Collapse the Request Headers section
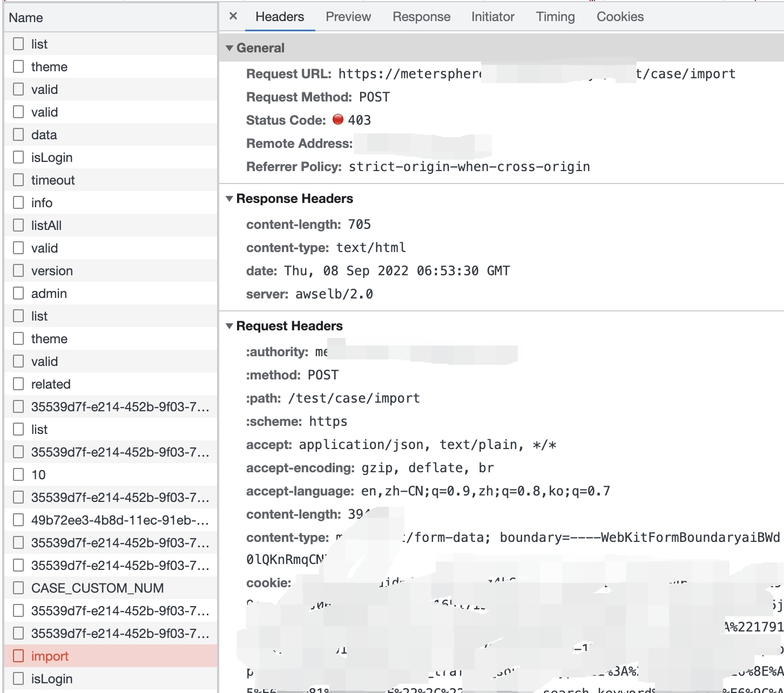Image resolution: width=784 pixels, height=693 pixels. click(x=229, y=325)
